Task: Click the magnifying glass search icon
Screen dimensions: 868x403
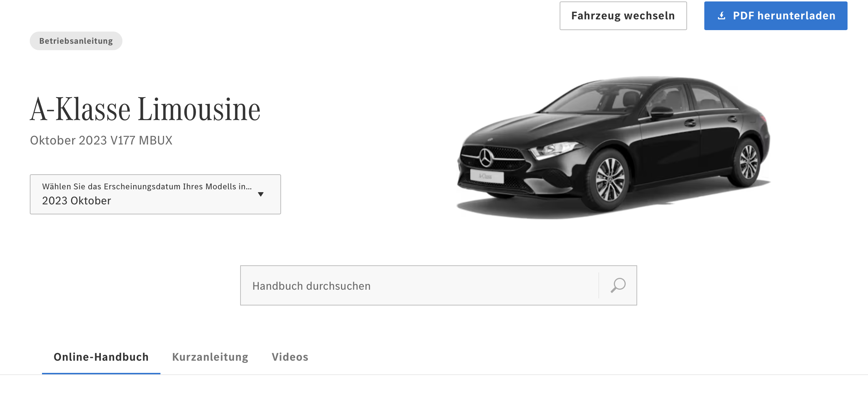Action: click(x=618, y=285)
